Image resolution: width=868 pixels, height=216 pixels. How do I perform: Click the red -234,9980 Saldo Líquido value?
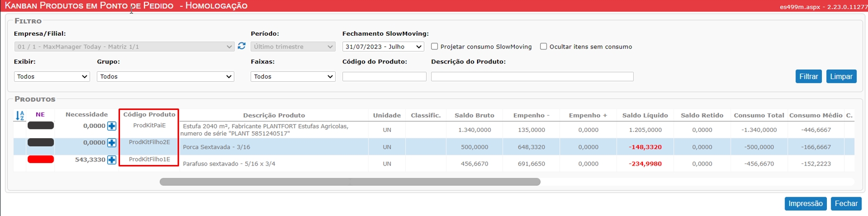[645, 164]
